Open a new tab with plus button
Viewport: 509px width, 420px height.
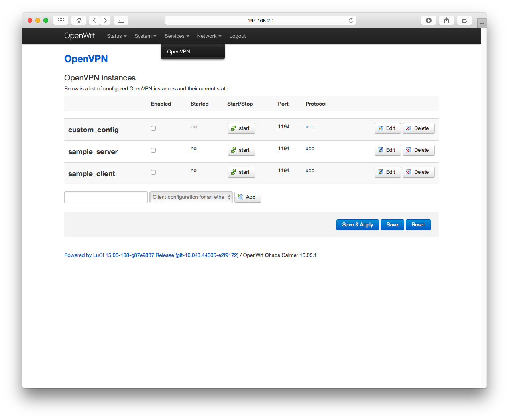pyautogui.click(x=482, y=23)
